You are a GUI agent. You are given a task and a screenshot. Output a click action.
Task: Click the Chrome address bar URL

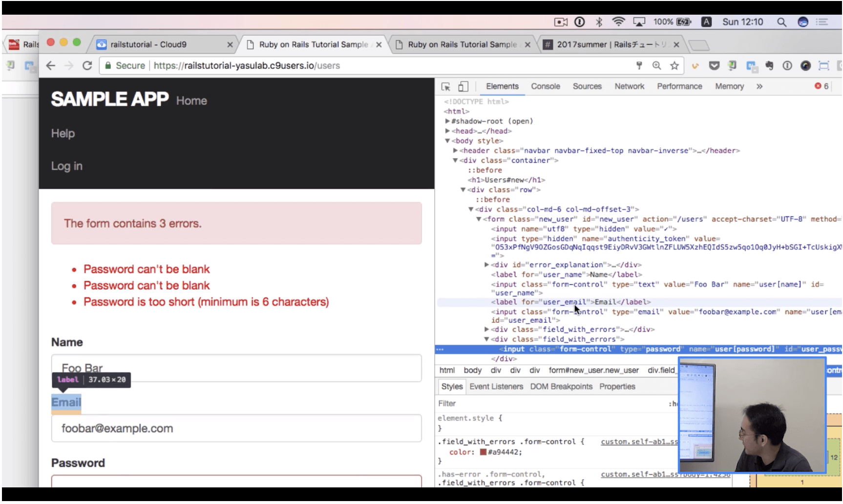[247, 65]
